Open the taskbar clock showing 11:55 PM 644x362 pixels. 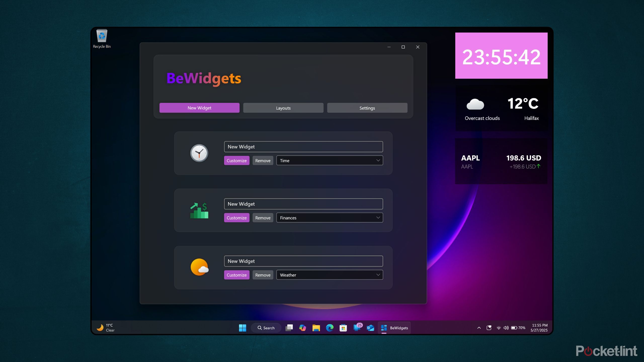(539, 328)
